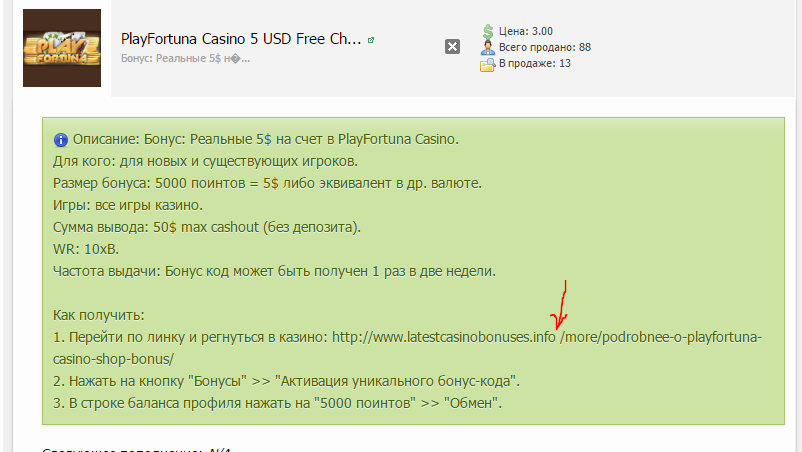Click the blue info icon before Описание

(x=61, y=140)
